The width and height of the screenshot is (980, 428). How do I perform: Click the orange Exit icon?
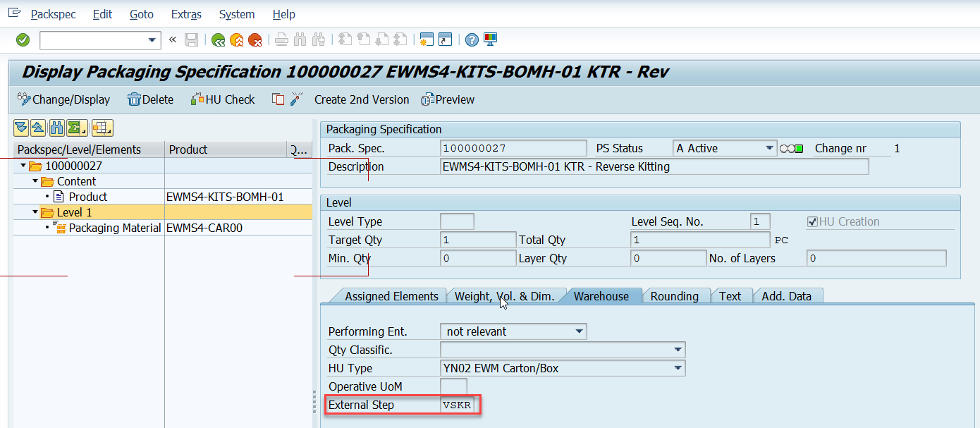(x=236, y=40)
